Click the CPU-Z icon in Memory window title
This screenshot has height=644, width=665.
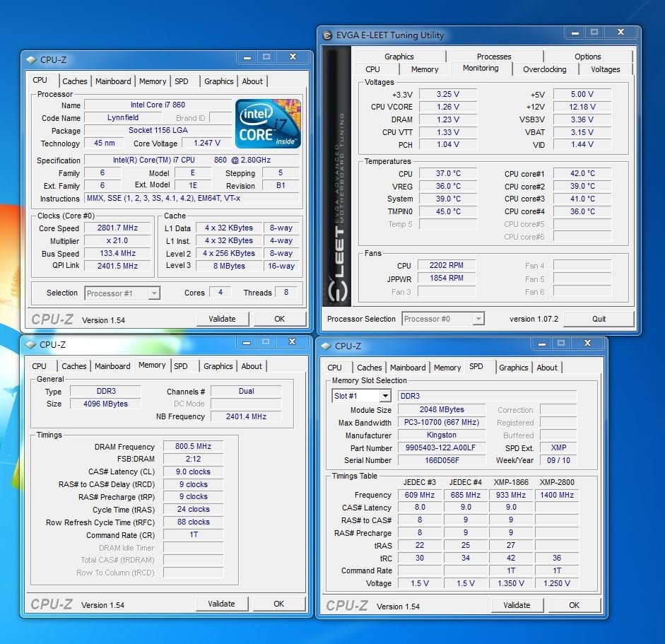pyautogui.click(x=30, y=344)
